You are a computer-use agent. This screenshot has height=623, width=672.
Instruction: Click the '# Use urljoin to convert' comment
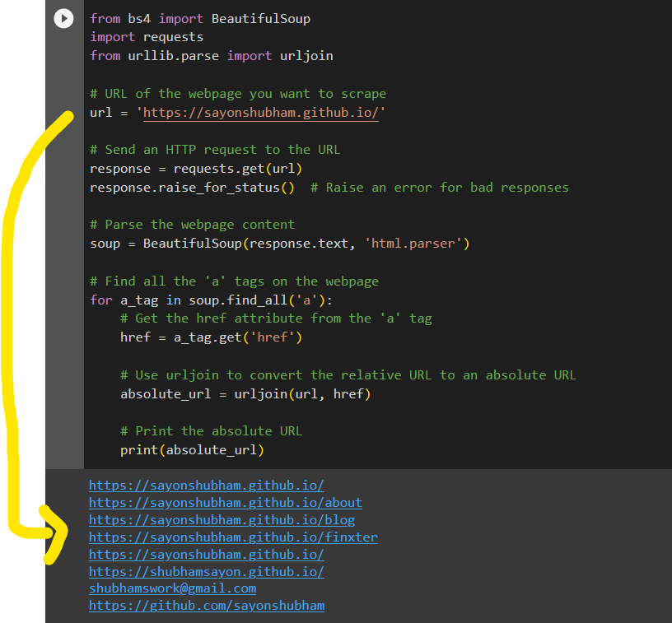point(348,375)
